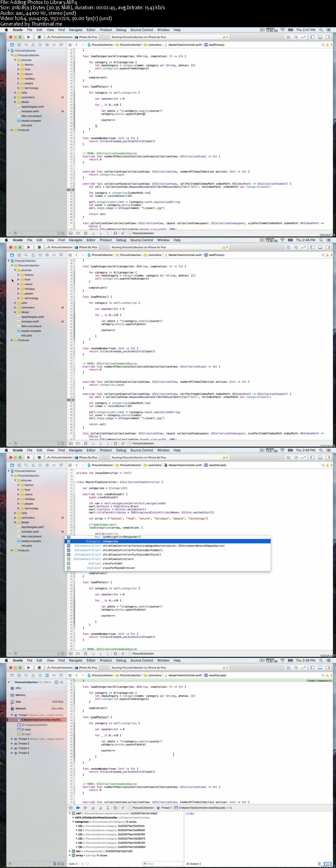Select Assistant editor icon in 2:47 PM frame

pyautogui.click(x=296, y=37)
